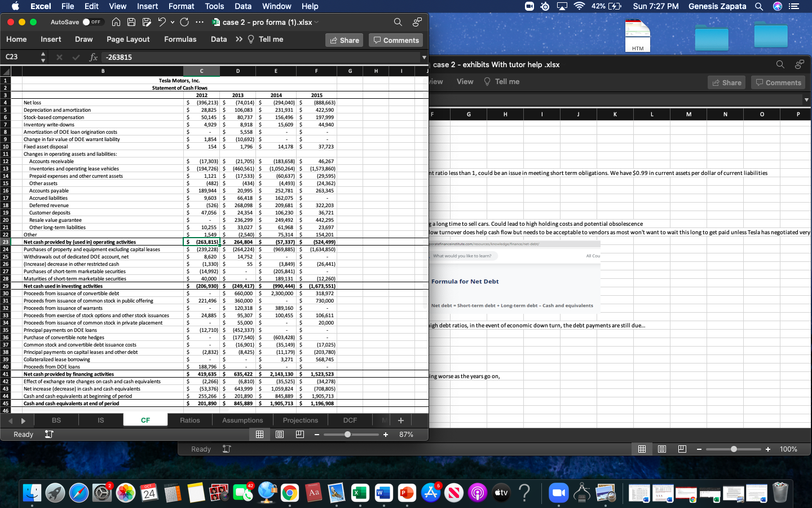Viewport: 812px width, 508px height.
Task: Select Page Layout view icon in status bar
Action: coord(280,434)
